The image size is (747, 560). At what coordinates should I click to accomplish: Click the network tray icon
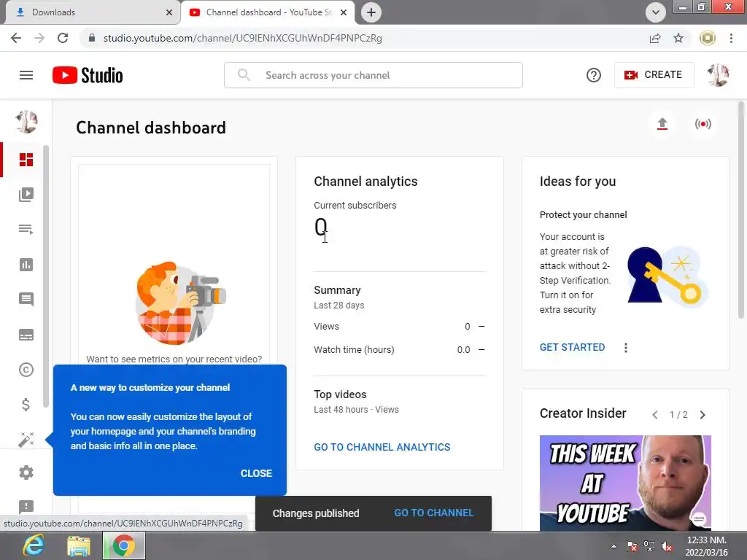[x=649, y=546]
